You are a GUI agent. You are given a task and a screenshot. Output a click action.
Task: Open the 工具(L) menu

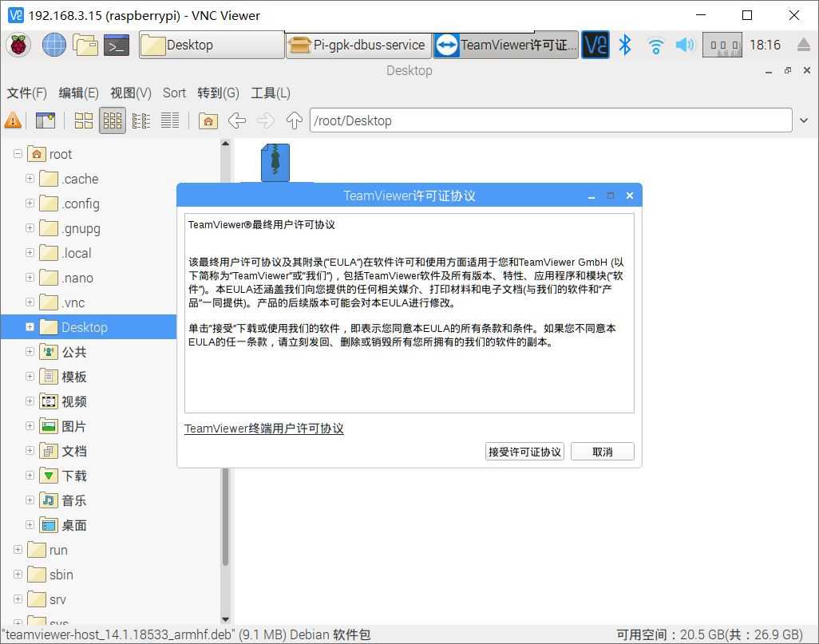tap(270, 93)
